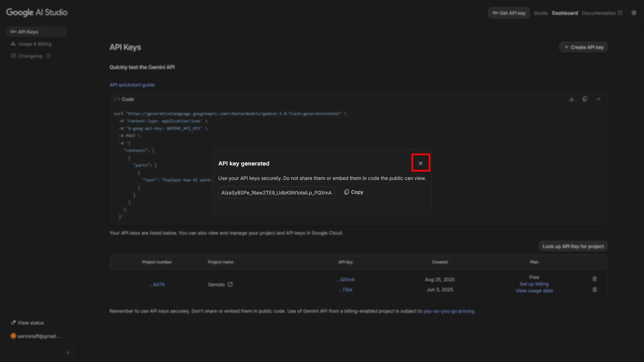Open Changelog in the sidebar
Screen dimensions: 644x362
[31, 56]
